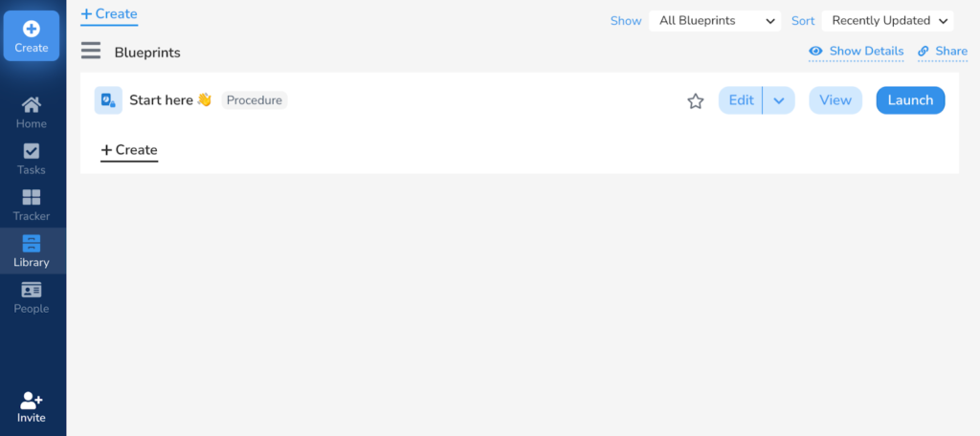Expand the All Blueprints show dropdown

click(x=715, y=21)
